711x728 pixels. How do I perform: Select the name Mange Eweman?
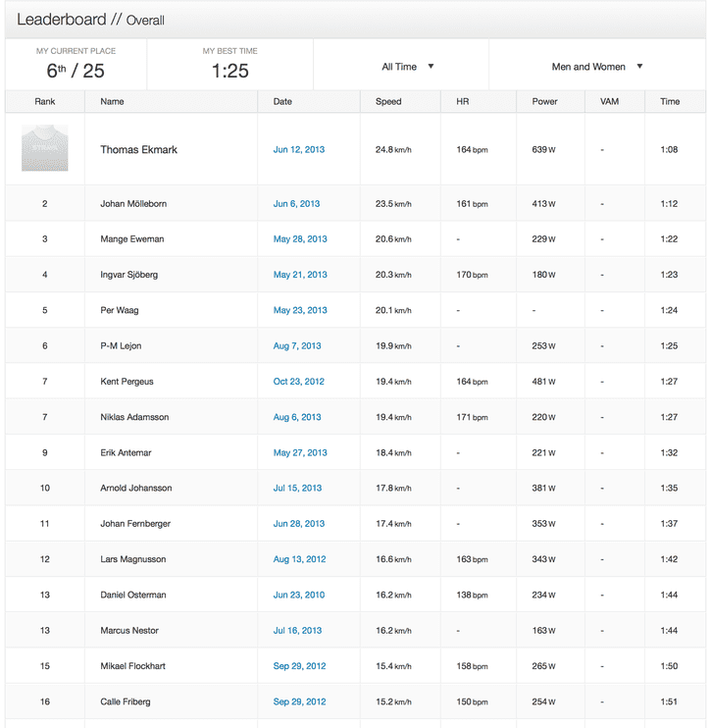pyautogui.click(x=131, y=239)
